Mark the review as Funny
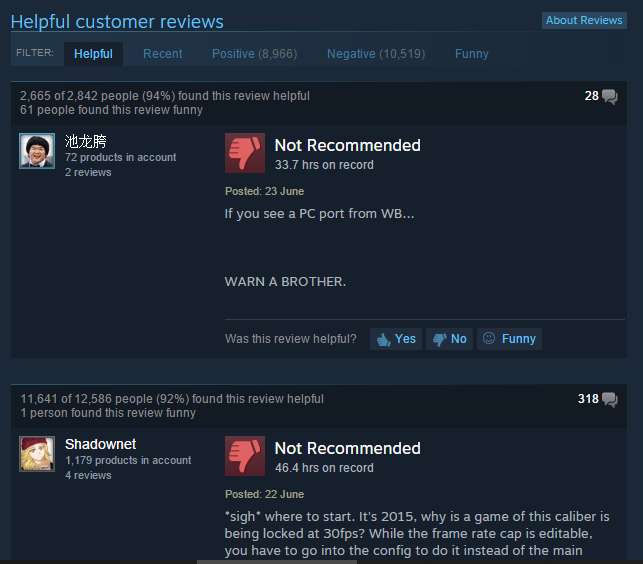The image size is (643, 564). click(509, 339)
